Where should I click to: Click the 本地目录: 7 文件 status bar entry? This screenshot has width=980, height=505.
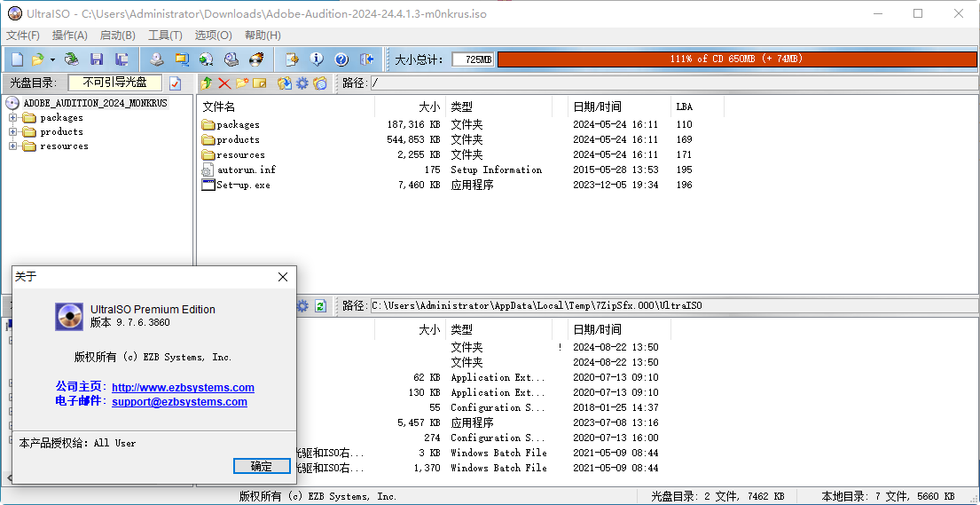(x=888, y=496)
